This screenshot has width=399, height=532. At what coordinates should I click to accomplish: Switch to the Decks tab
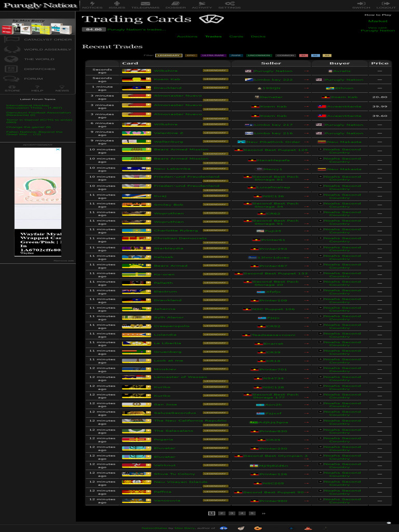coord(258,37)
